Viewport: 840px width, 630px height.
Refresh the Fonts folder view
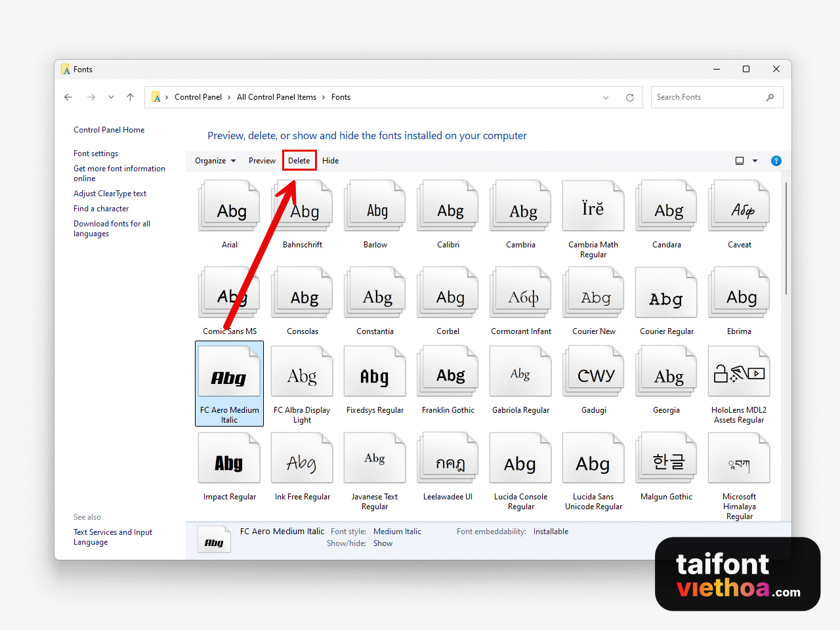point(629,97)
